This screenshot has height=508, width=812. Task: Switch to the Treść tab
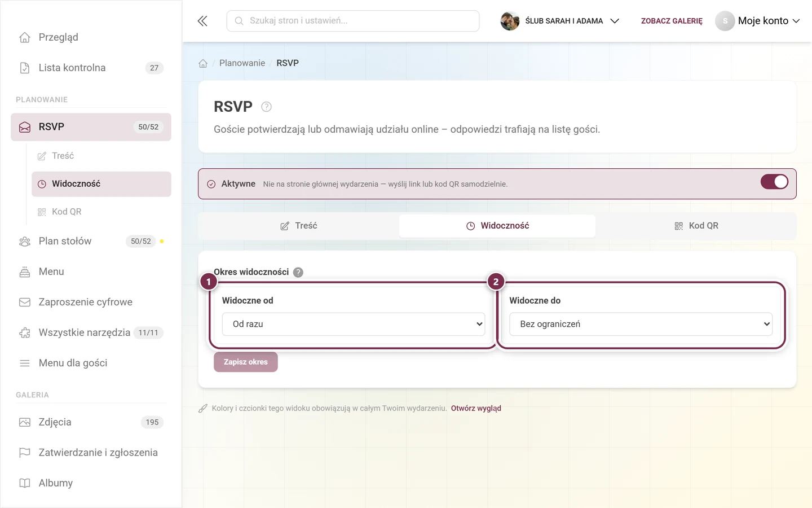(299, 226)
